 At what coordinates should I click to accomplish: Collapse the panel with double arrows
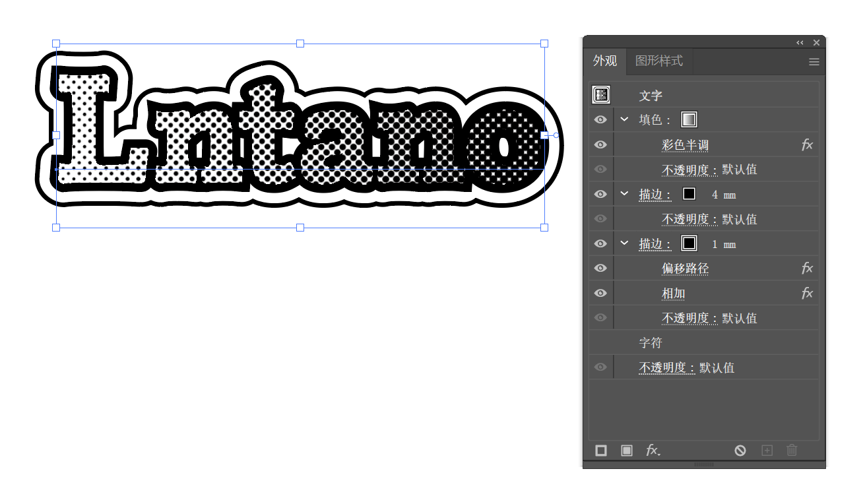(x=800, y=42)
